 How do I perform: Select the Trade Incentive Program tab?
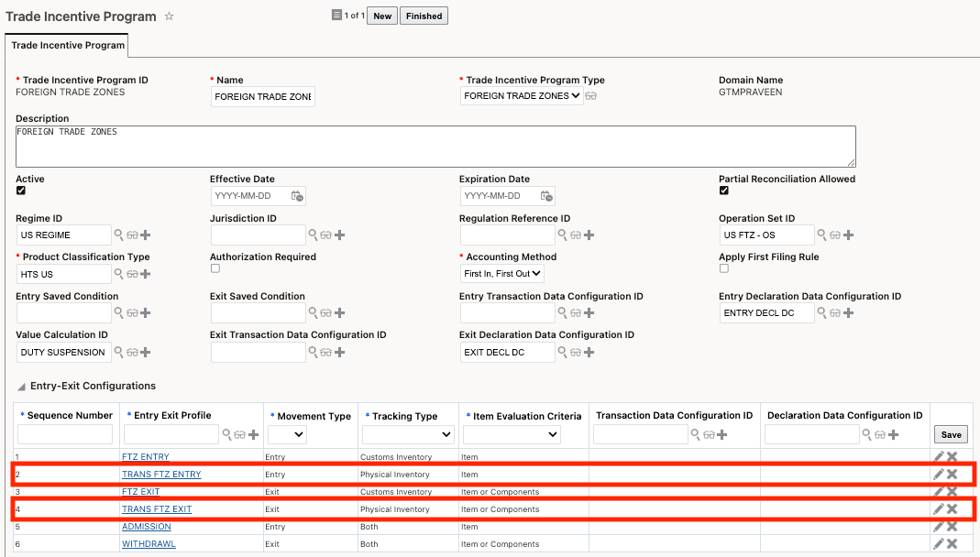coord(68,45)
